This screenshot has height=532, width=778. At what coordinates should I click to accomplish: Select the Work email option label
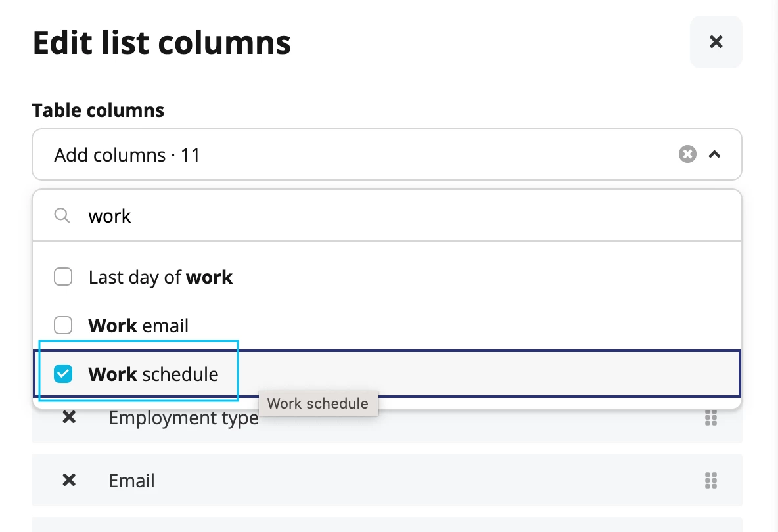coord(139,326)
